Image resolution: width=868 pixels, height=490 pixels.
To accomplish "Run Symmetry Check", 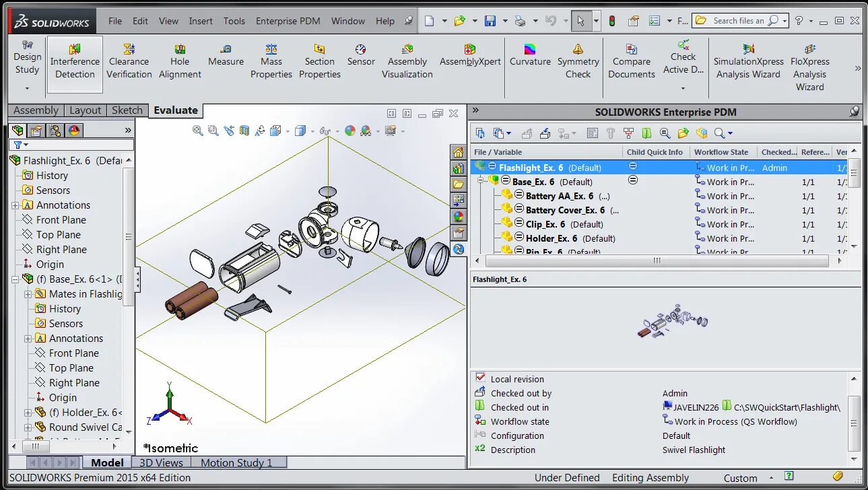I will coord(578,62).
